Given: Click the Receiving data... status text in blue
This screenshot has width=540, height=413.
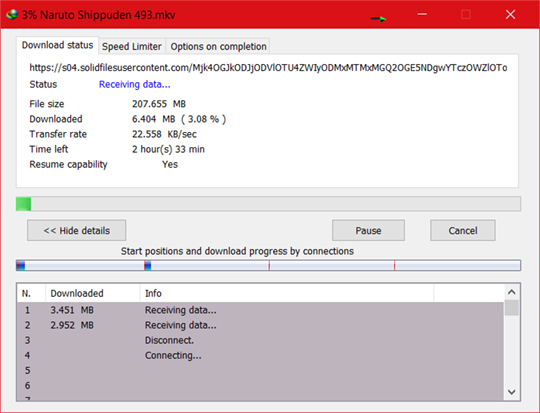Looking at the screenshot, I should tap(135, 84).
